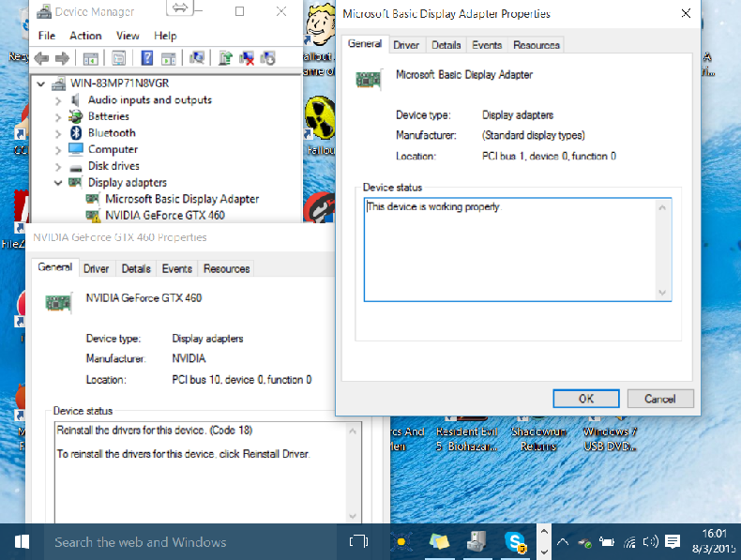Switch to Driver tab in Microsoft Basic Display Adapter Properties

pos(406,45)
